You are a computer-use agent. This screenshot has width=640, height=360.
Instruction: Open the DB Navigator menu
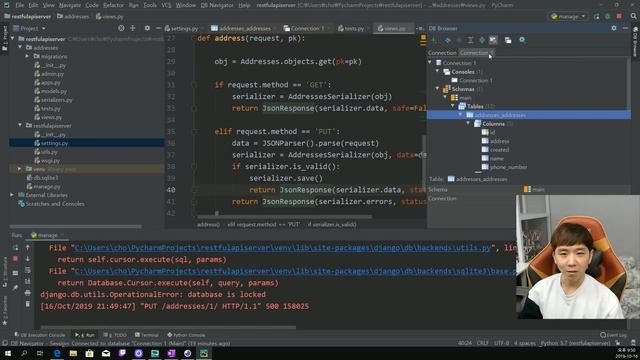(x=217, y=5)
